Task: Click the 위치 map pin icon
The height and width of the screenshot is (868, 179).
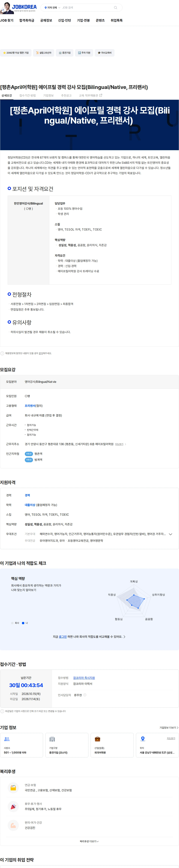Action: (143, 739)
